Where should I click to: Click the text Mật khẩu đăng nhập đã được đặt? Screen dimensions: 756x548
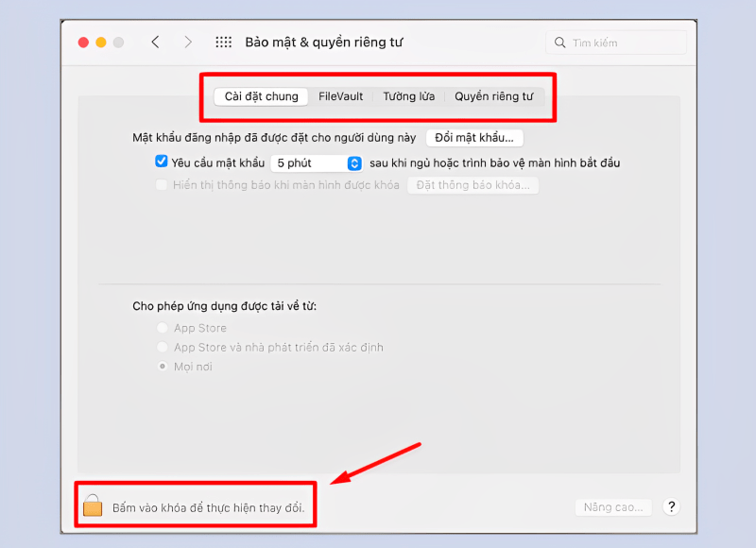click(x=221, y=138)
